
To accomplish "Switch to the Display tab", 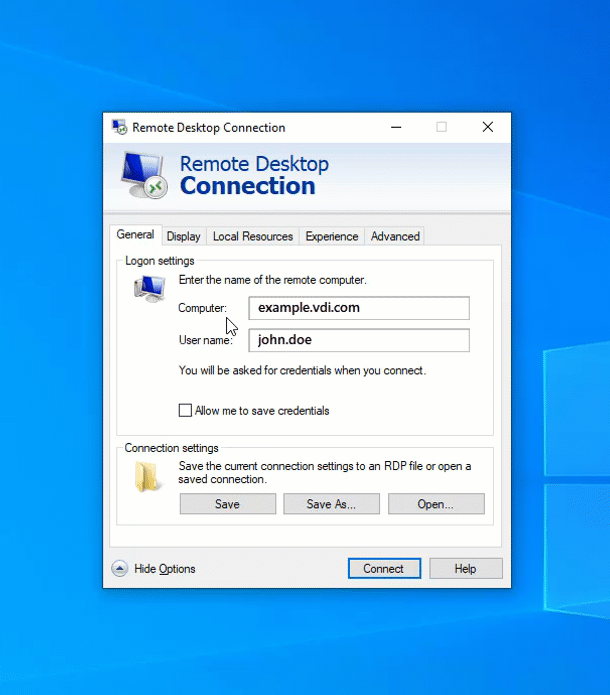I will click(183, 237).
